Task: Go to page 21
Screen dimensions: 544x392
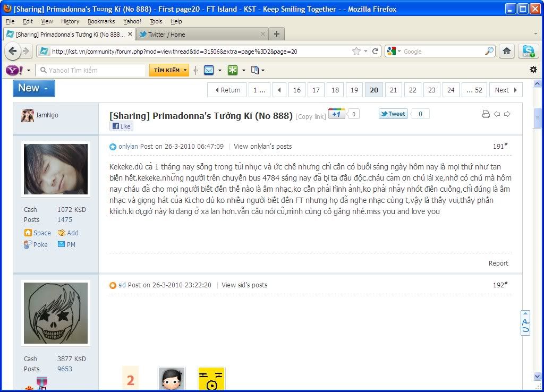Action: [393, 90]
